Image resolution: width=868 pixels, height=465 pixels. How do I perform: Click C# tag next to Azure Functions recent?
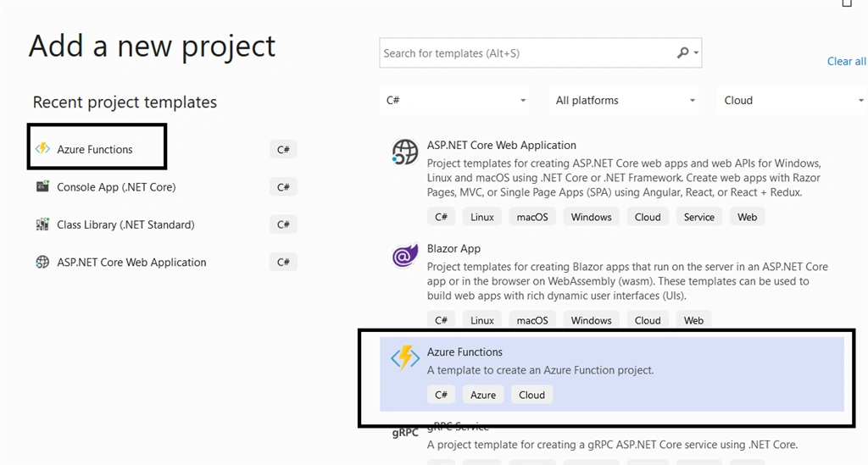[283, 149]
